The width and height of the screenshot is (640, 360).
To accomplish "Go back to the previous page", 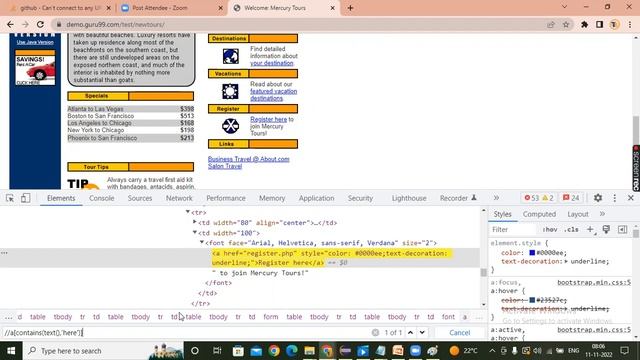I will 10,24.
